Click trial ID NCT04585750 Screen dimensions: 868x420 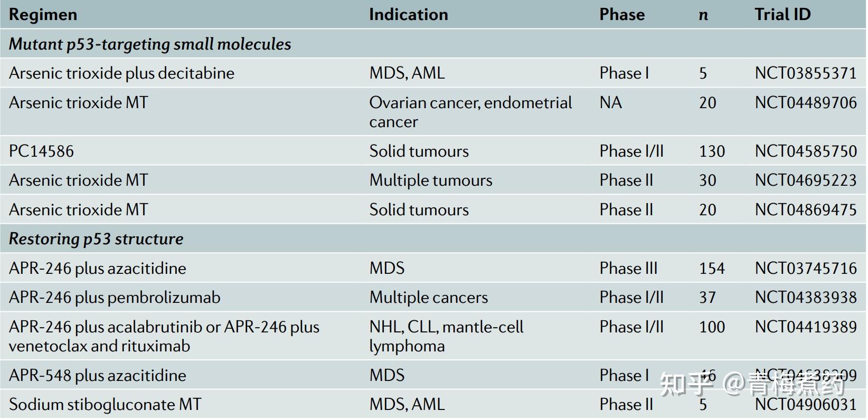click(805, 151)
